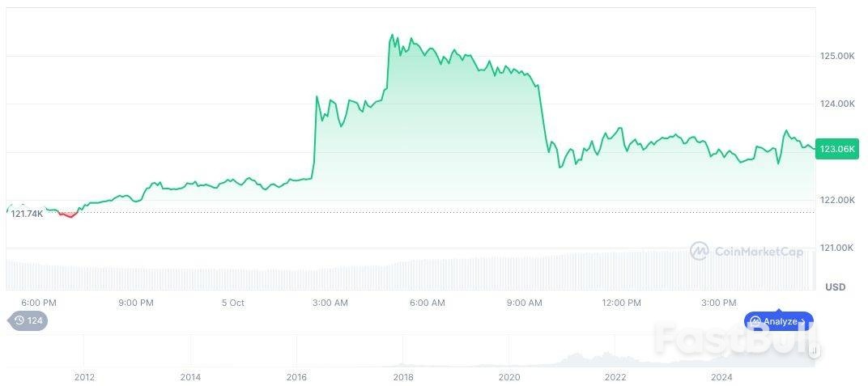This screenshot has height=386, width=868.
Task: Click the 122.00K price axis label
Action: [837, 201]
